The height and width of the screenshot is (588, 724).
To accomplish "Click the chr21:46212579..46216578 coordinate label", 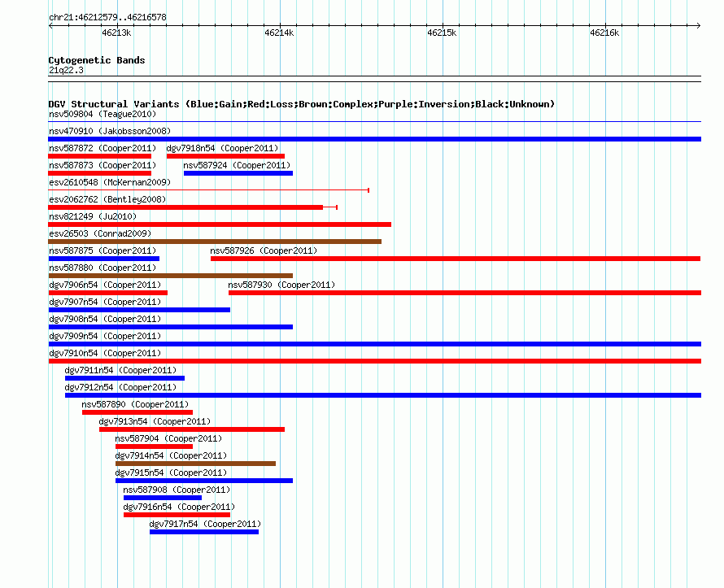I will tap(107, 17).
